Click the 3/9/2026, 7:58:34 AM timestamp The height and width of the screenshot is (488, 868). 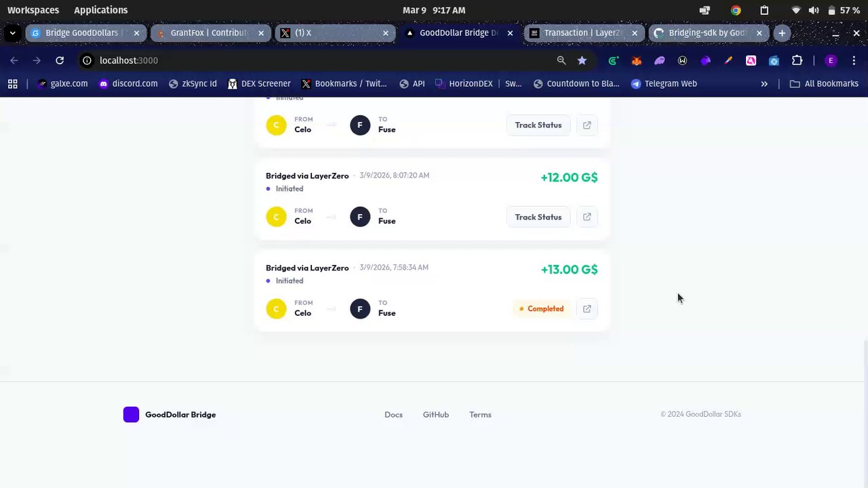tap(394, 268)
